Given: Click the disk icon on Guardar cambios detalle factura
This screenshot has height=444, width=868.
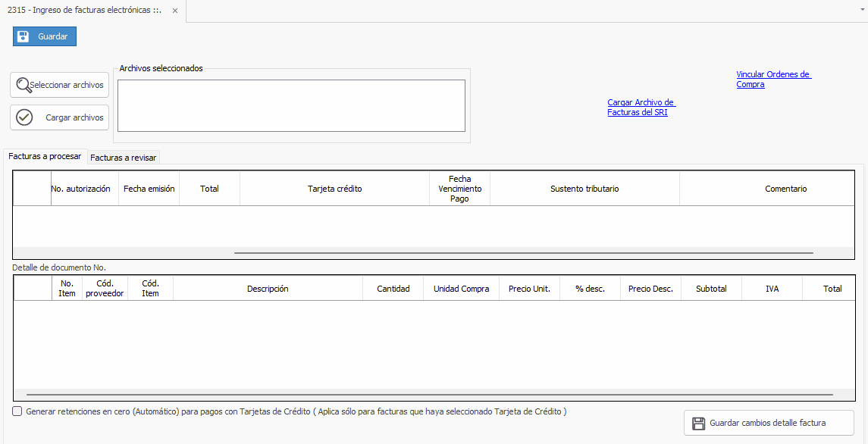Looking at the screenshot, I should click(x=697, y=423).
